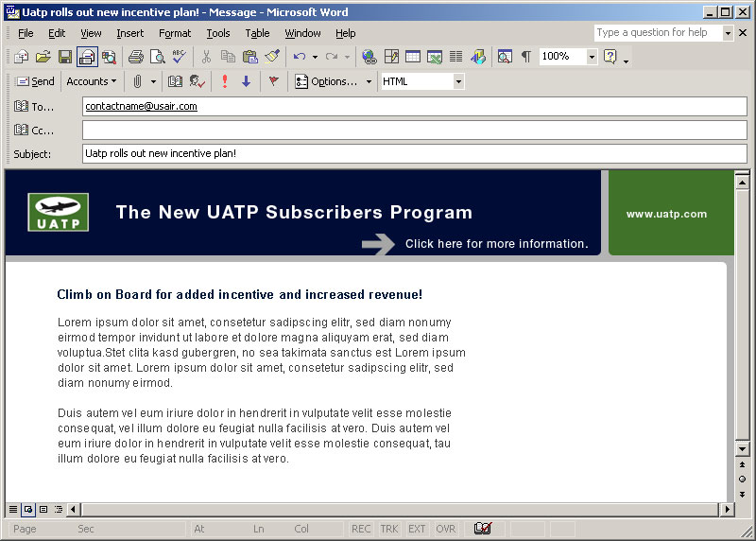Click the vertical scrollbar down arrow
Viewport: 756px width, 541px height.
pos(742,448)
